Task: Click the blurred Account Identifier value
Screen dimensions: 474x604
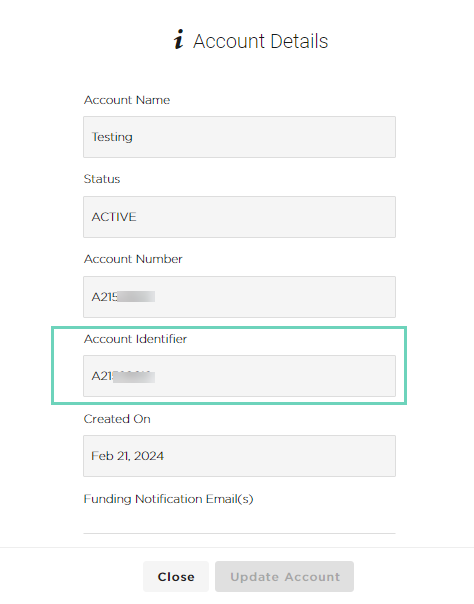Action: (123, 376)
